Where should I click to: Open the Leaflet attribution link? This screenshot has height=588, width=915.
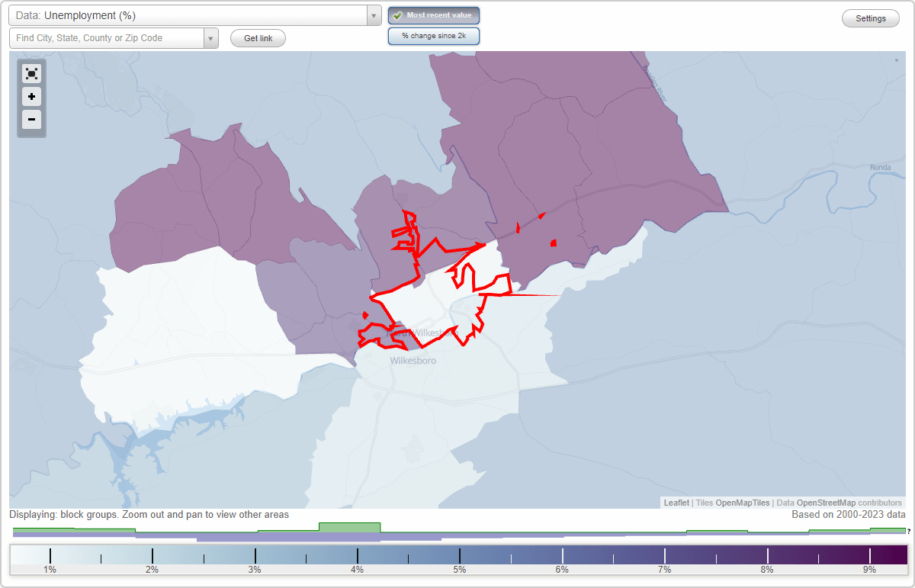tap(676, 503)
